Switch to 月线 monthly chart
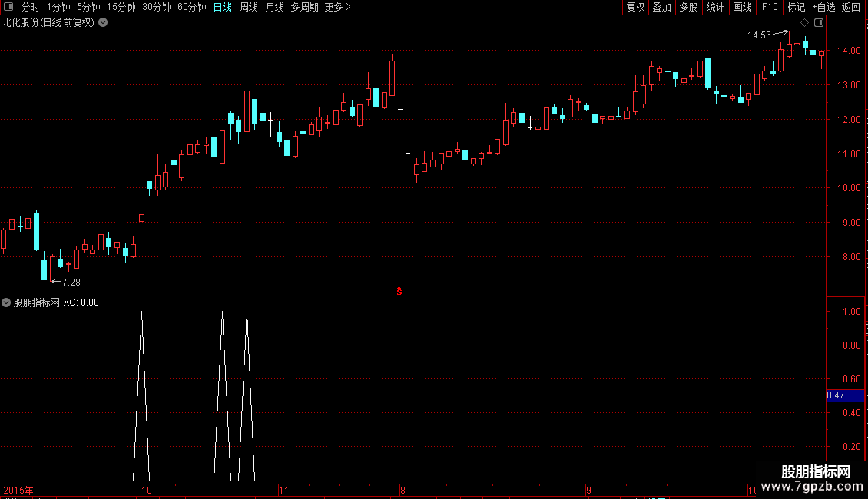868x499 pixels. 274,7
